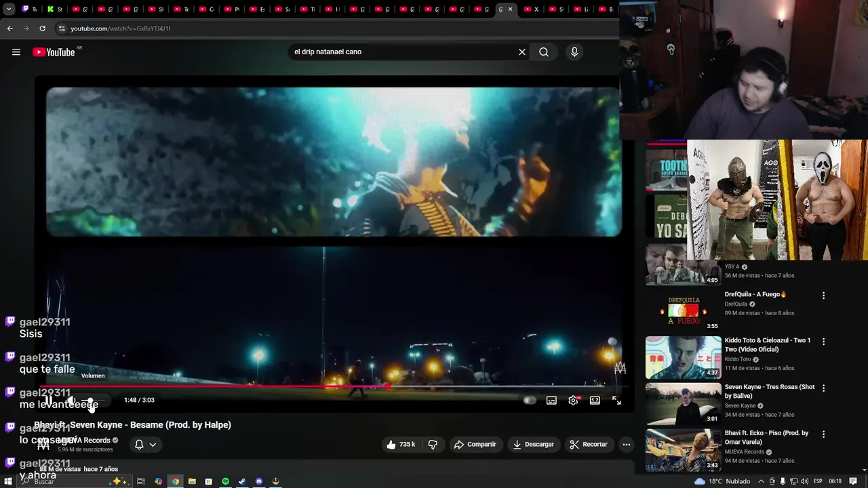868x488 pixels.
Task: Click the video title Besame (Prod. by Halpe)
Action: 132,425
